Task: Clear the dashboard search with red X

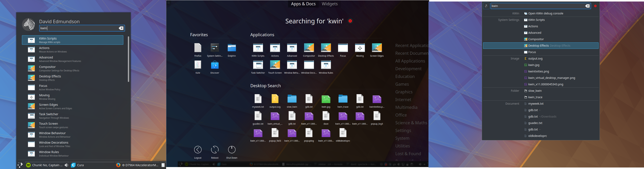Action: (x=350, y=21)
